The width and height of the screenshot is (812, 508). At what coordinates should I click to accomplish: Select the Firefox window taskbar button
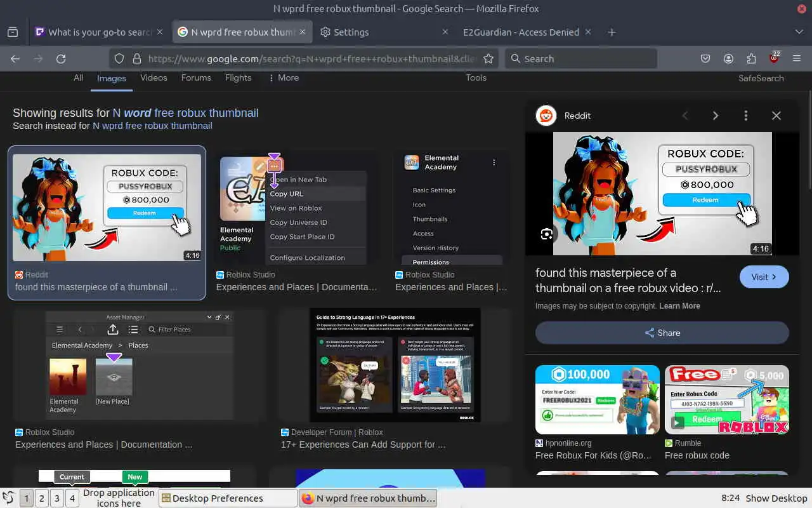click(x=368, y=498)
